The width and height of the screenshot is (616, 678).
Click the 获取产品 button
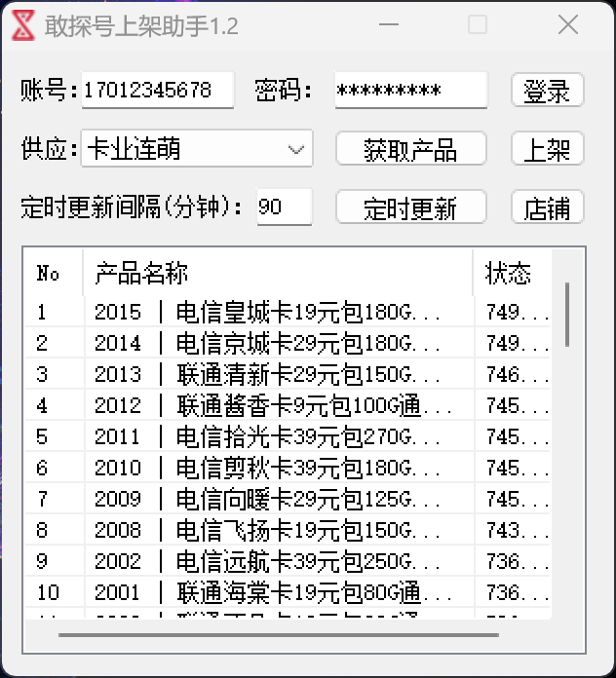click(410, 149)
